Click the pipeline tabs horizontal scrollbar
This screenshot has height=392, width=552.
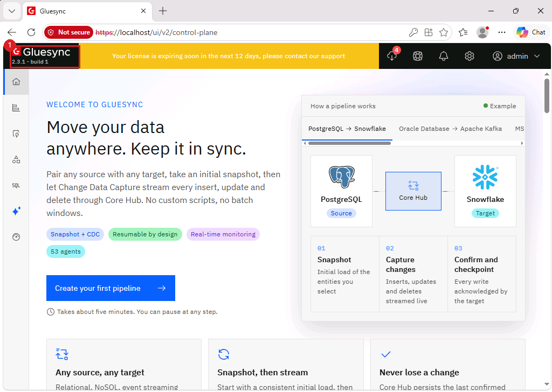[x=349, y=143]
